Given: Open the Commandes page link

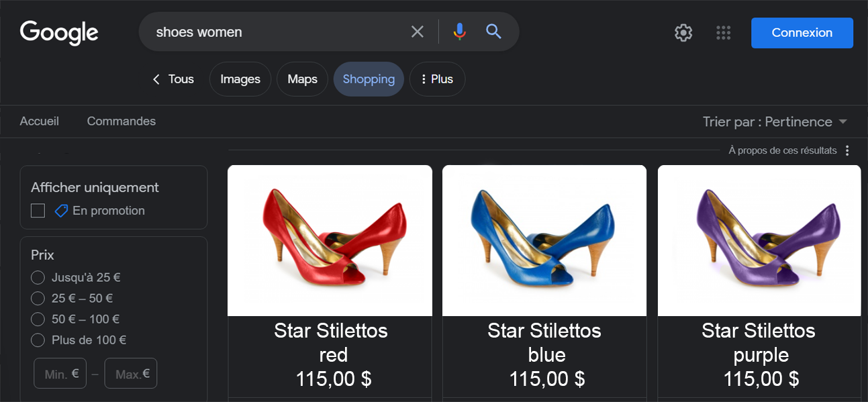Looking at the screenshot, I should coord(122,121).
